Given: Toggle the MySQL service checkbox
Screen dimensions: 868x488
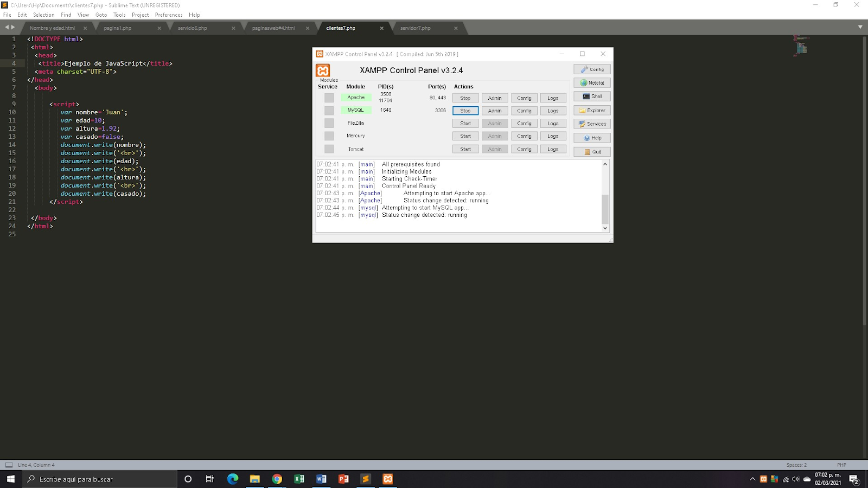Looking at the screenshot, I should tap(329, 111).
